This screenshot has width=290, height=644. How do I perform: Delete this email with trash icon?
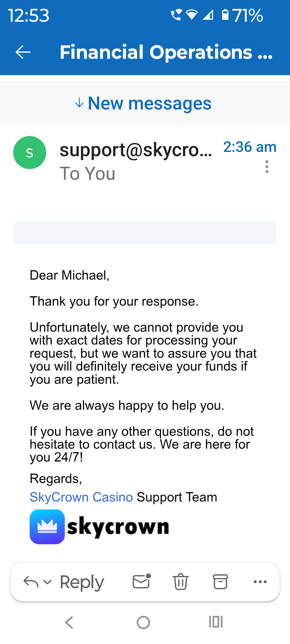181,582
